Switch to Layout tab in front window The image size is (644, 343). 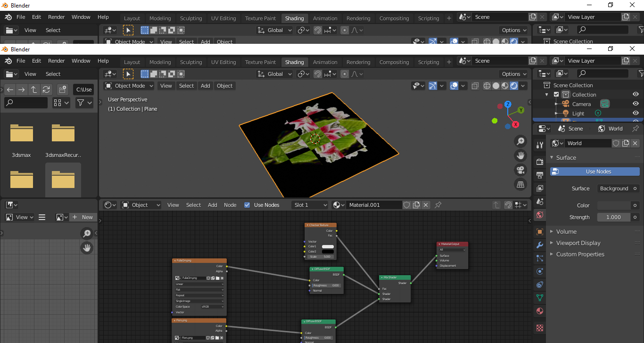[132, 62]
